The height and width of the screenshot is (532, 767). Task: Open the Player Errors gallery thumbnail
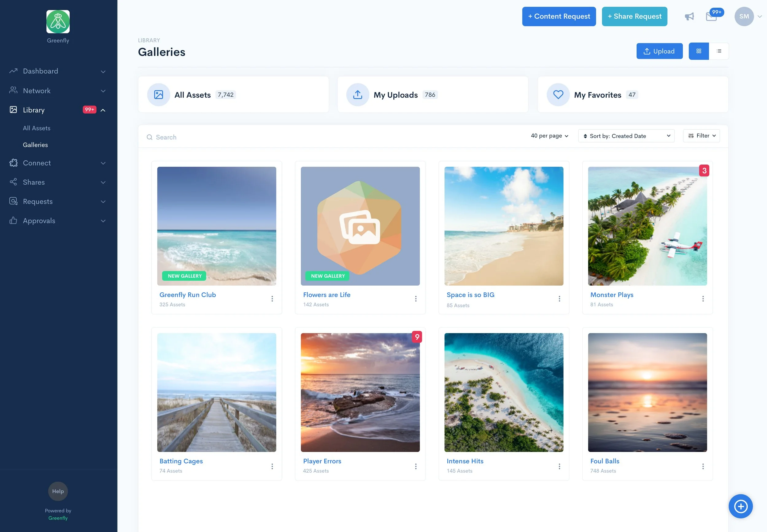point(360,392)
